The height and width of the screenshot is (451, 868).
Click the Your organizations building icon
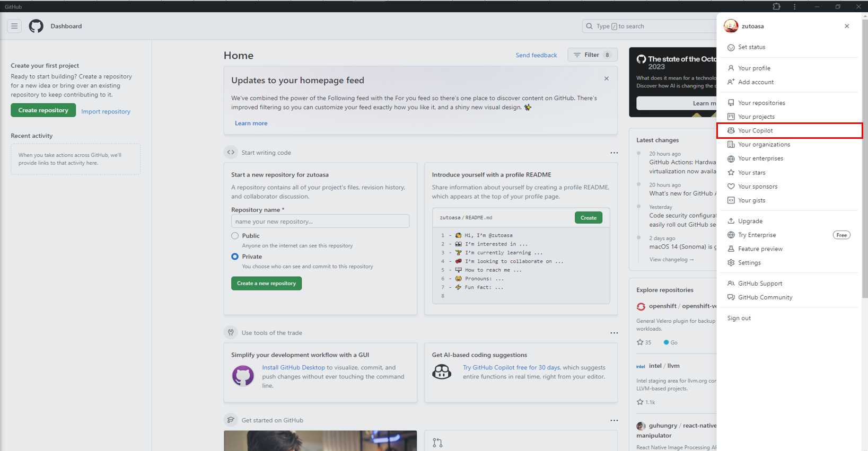pos(731,145)
